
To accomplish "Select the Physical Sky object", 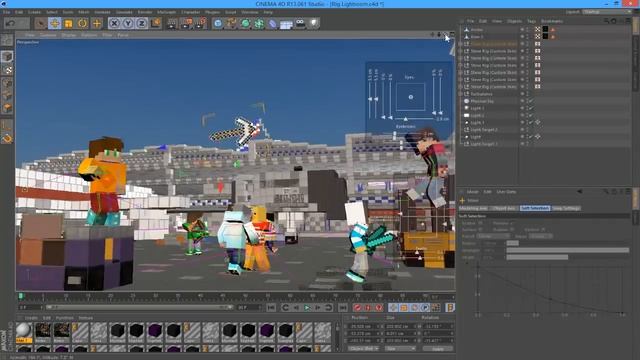I will pos(482,101).
